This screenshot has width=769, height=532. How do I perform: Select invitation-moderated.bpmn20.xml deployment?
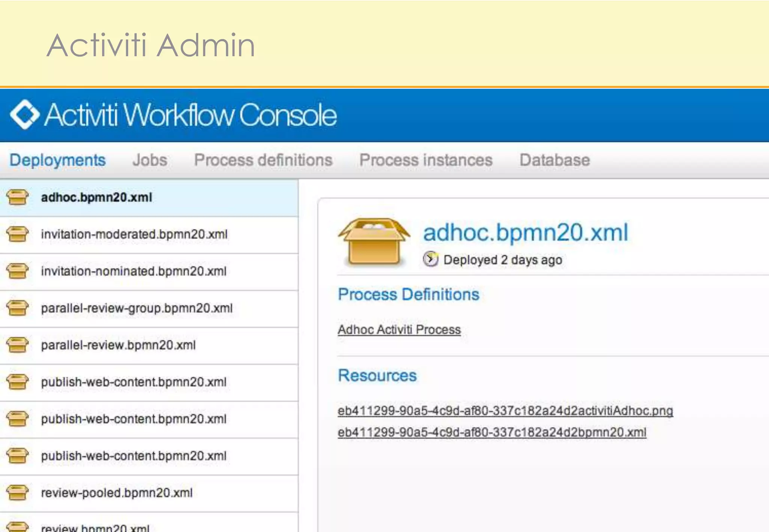pos(149,235)
